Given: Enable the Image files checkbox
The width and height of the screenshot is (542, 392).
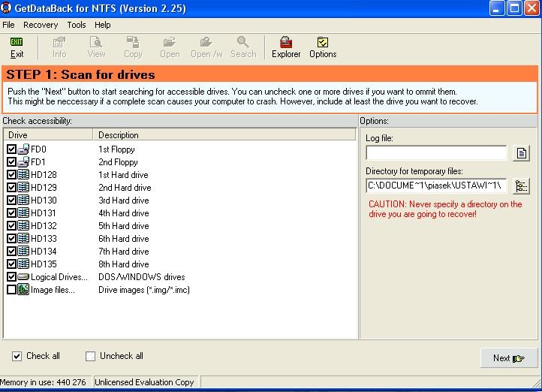Looking at the screenshot, I should 11,289.
